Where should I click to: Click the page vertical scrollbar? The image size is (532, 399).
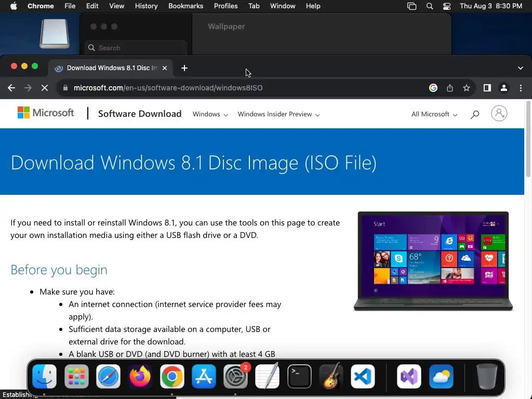[x=528, y=138]
